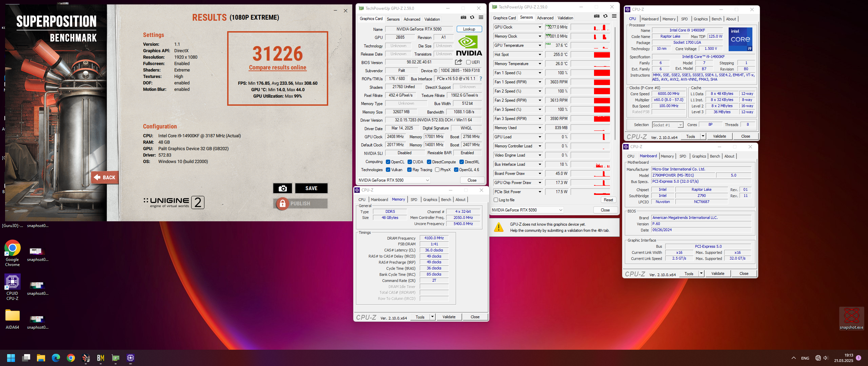Open File Explorer from the taskbar
This screenshot has height=366, width=868.
(41, 358)
